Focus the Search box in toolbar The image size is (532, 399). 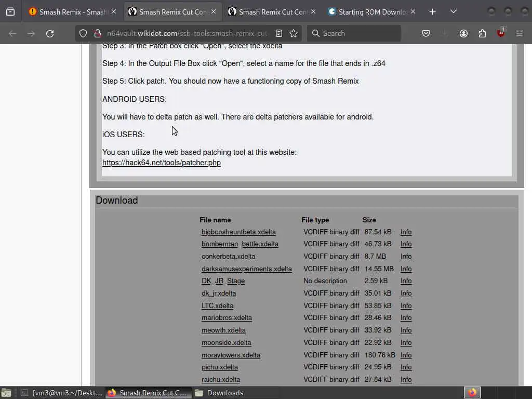click(x=354, y=33)
